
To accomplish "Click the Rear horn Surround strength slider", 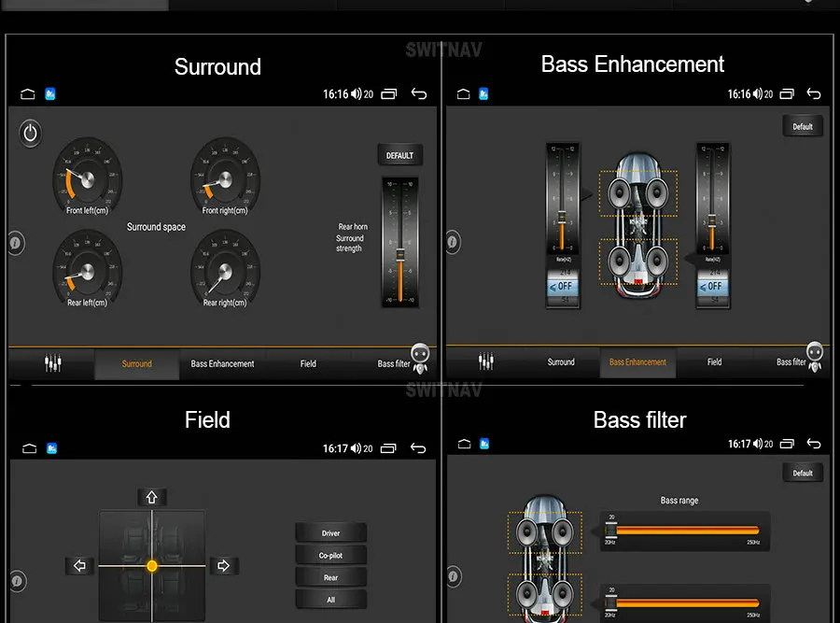I will coord(400,242).
